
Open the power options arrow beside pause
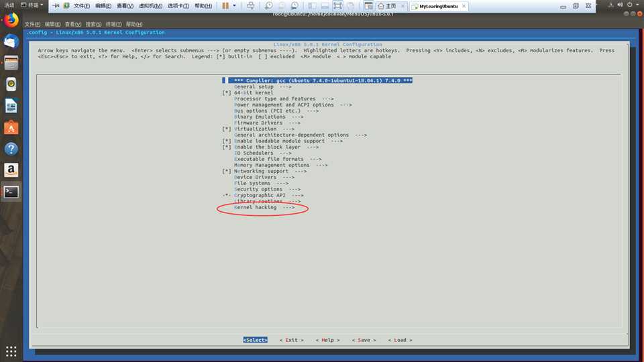235,6
